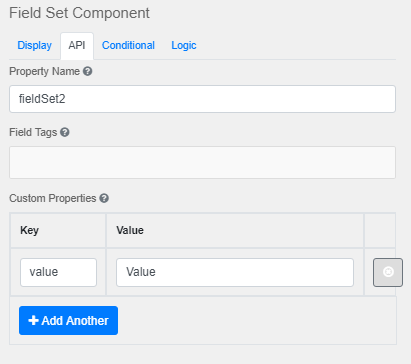The height and width of the screenshot is (364, 411).
Task: Click the Field Tags help icon
Action: pyautogui.click(x=65, y=132)
